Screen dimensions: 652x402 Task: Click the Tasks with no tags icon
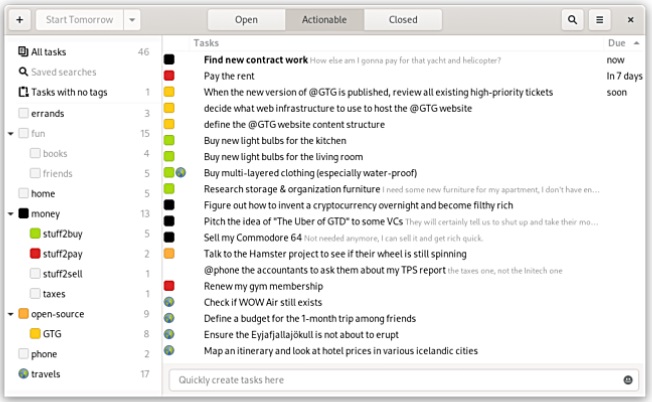[23, 91]
